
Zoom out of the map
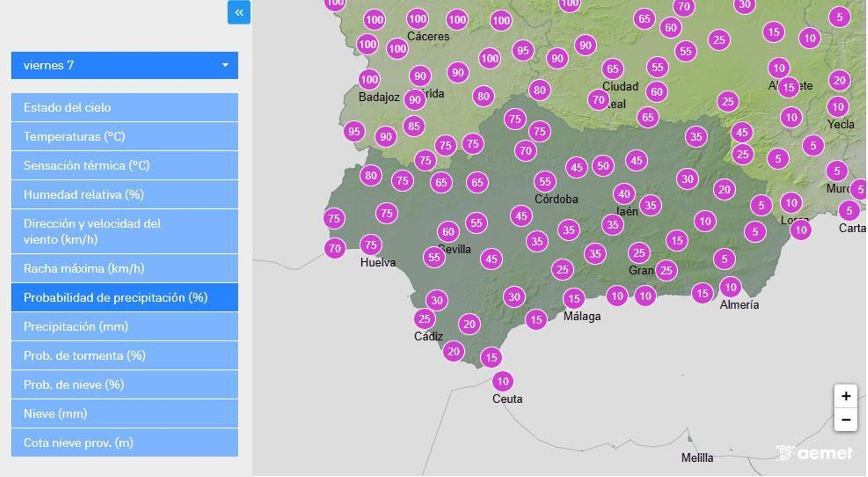(x=845, y=419)
